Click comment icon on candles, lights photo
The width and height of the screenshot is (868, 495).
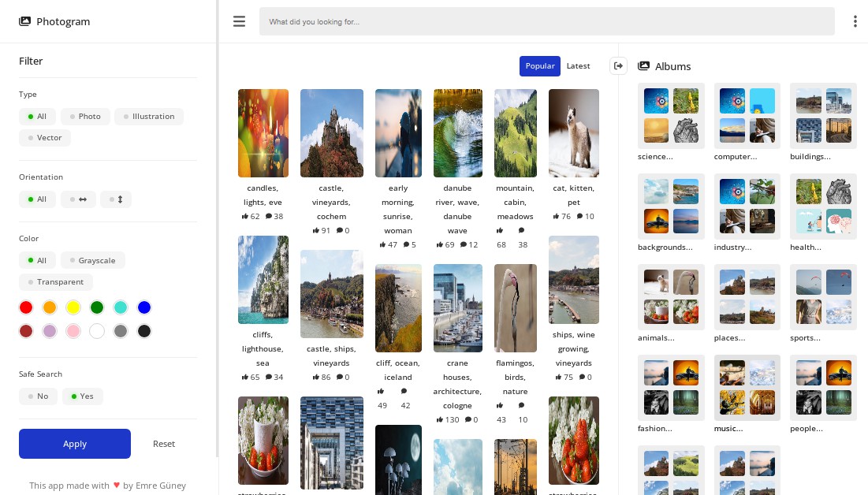[269, 216]
